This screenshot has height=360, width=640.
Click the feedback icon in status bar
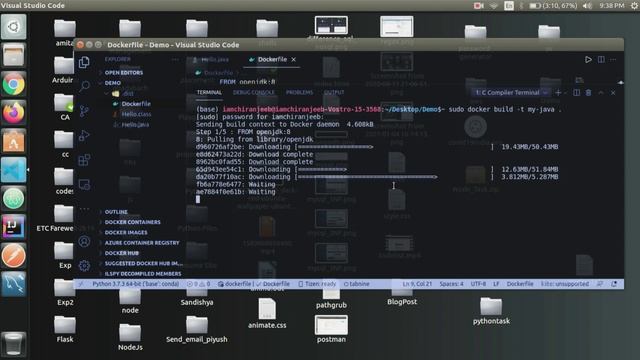click(600, 284)
